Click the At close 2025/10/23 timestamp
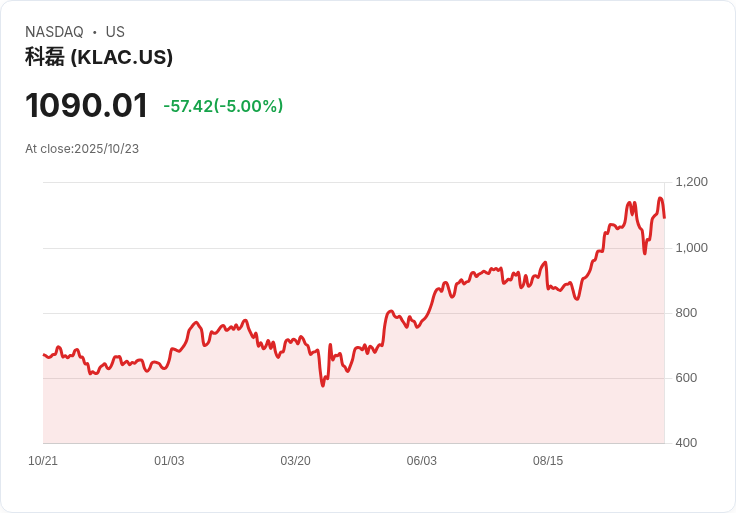 pos(82,149)
